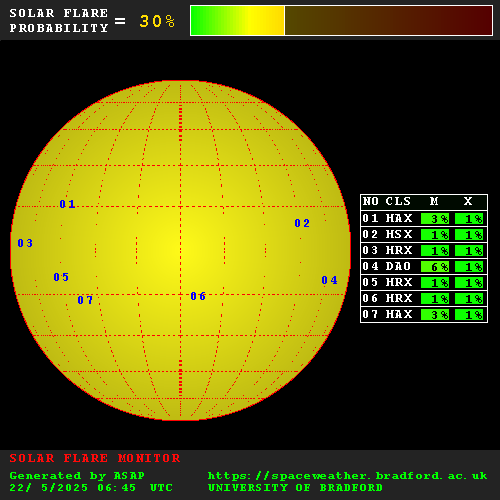The height and width of the screenshot is (500, 500).
Task: Select sunspot marker 06 near the disk center
Action: point(198,296)
